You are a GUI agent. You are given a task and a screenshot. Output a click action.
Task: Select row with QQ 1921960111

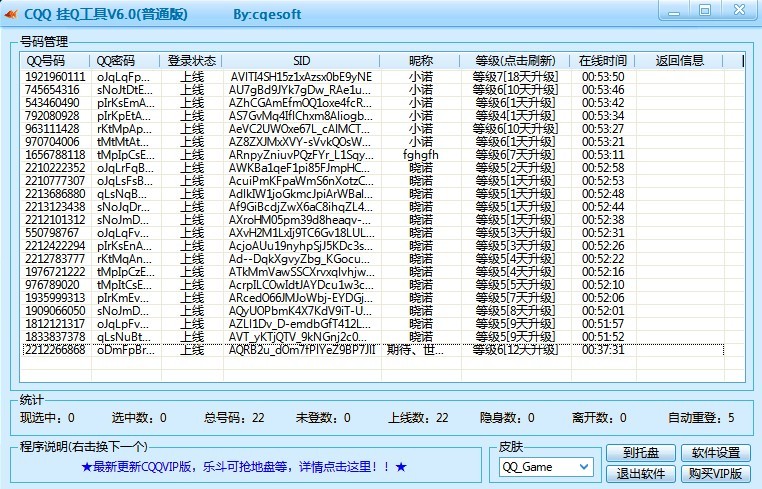click(x=373, y=77)
